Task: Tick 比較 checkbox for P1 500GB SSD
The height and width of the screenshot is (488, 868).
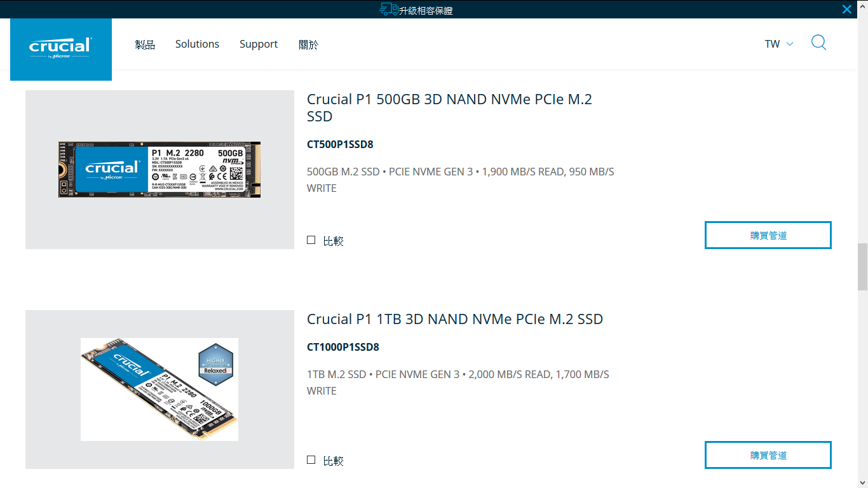Action: point(311,240)
